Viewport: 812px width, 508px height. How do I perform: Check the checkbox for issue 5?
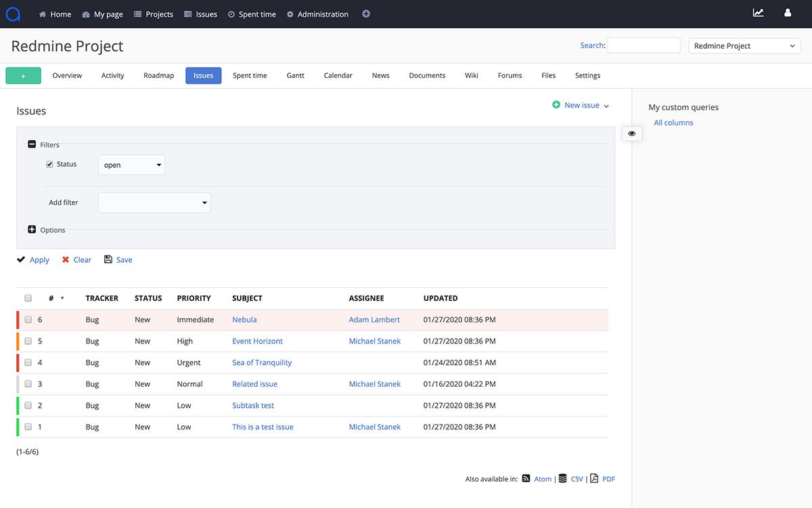(28, 341)
